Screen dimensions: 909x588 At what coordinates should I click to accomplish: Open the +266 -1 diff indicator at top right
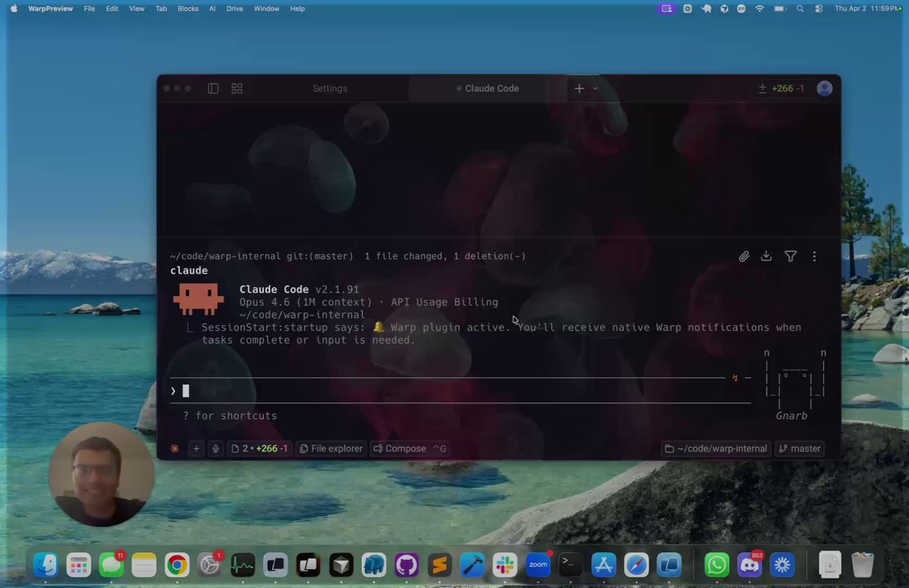click(x=781, y=88)
